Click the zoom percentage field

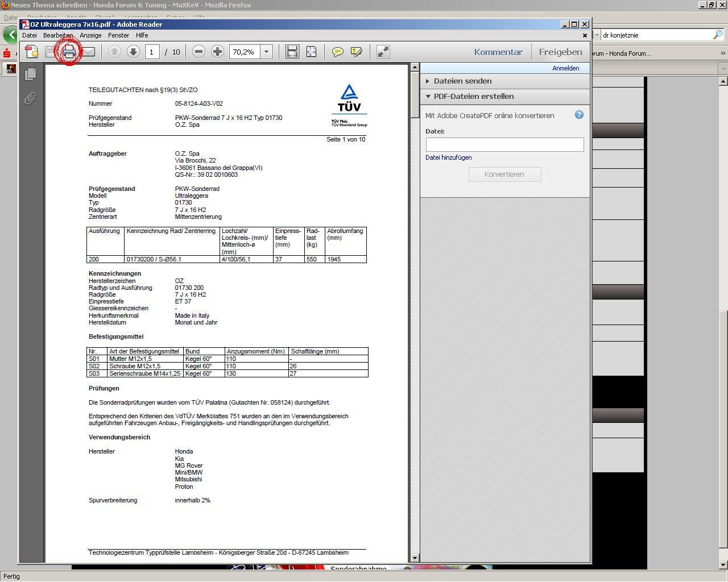click(245, 52)
